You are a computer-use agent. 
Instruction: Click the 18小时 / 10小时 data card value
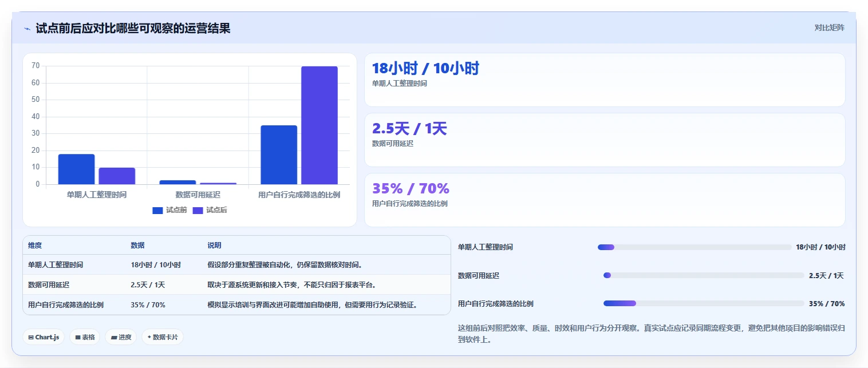(x=425, y=69)
